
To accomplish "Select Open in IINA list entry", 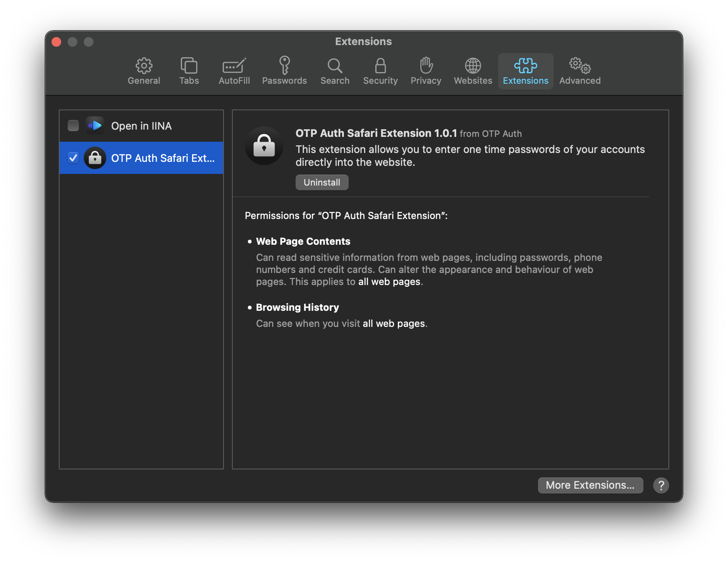I will [x=142, y=126].
